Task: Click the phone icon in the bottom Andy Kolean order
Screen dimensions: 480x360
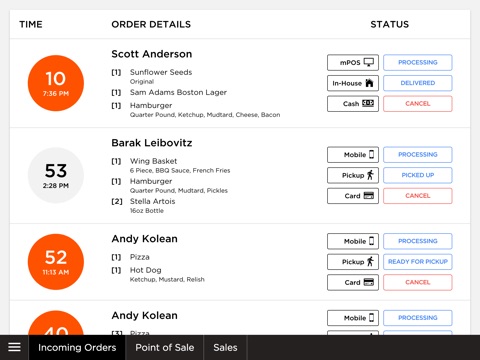Action: click(371, 318)
